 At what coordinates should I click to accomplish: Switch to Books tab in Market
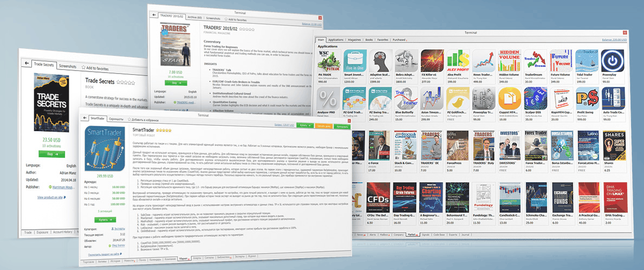(x=369, y=40)
